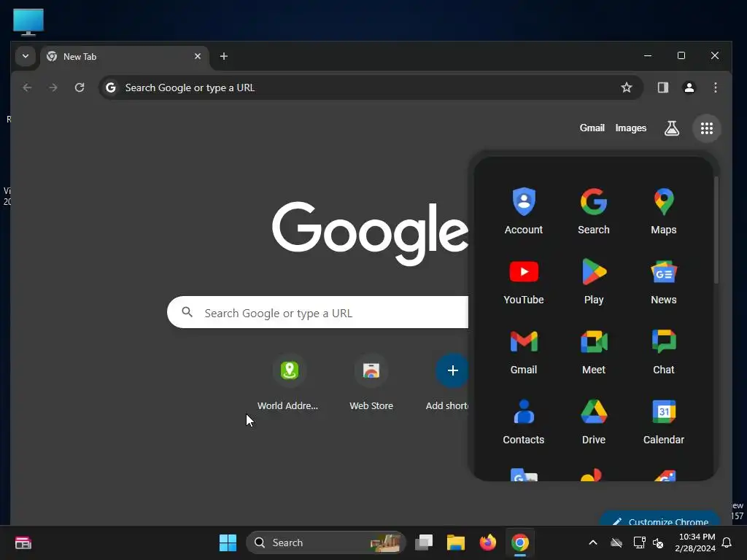Open Contacts from apps panel
This screenshot has height=560, width=747.
point(524,421)
